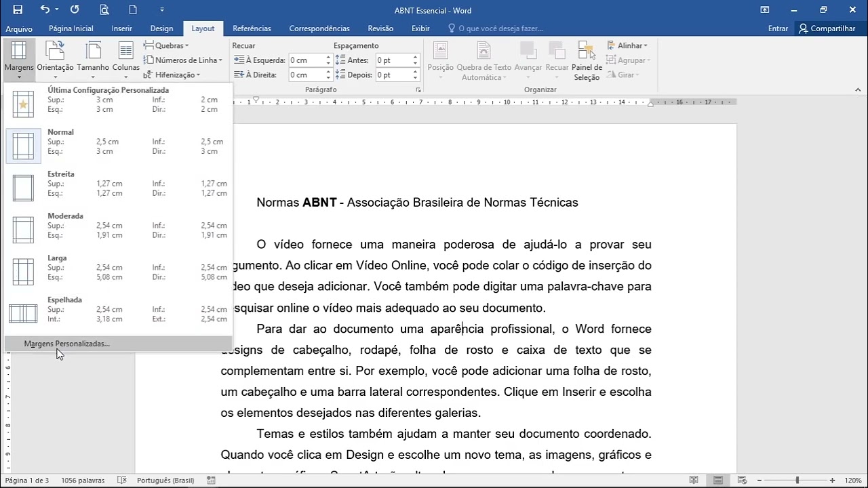The height and width of the screenshot is (488, 868).
Task: Switch to the Inserir tab
Action: [x=122, y=28]
